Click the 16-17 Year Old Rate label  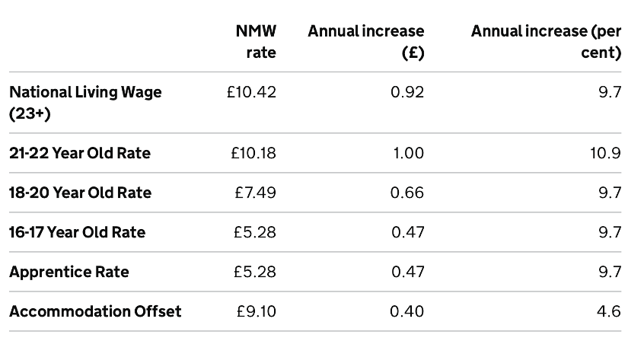(77, 232)
